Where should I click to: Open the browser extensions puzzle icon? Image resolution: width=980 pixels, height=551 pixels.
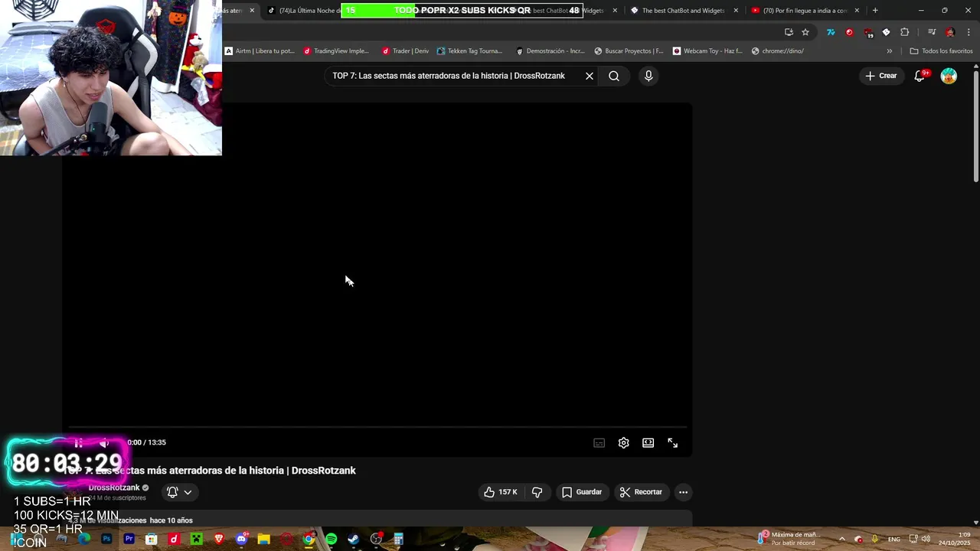905,32
